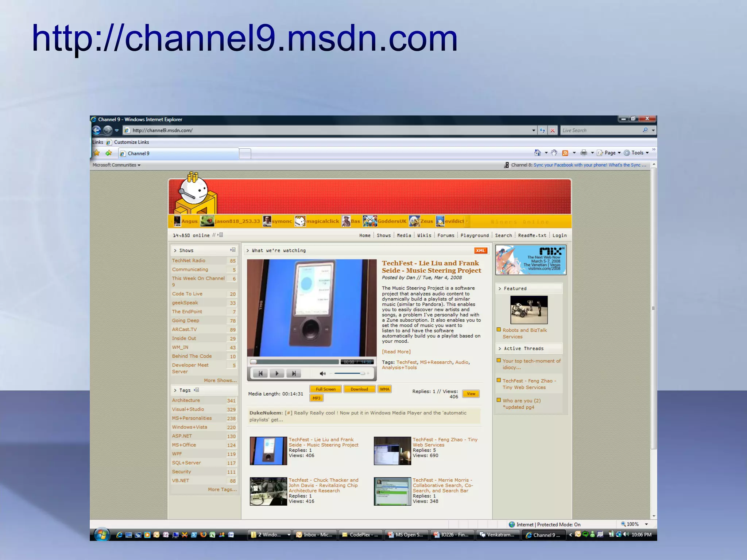The width and height of the screenshot is (747, 560).
Task: Adjust the video volume slider
Action: (350, 373)
